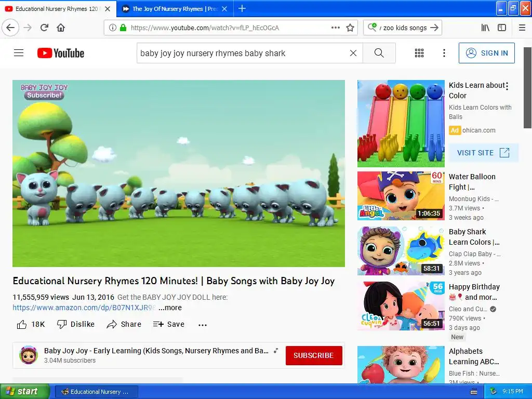Save the video to a playlist

(169, 324)
